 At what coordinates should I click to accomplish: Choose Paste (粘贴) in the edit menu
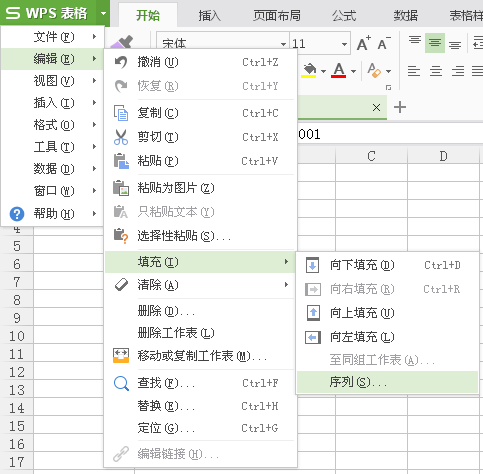[200, 161]
